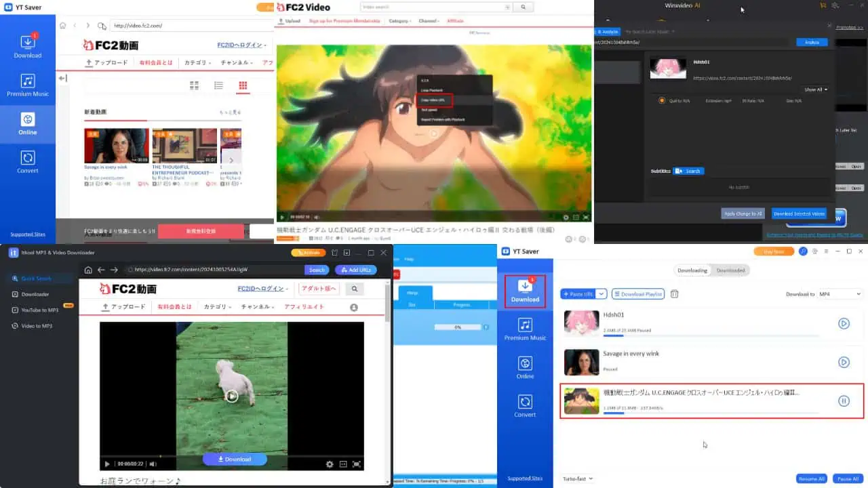The height and width of the screenshot is (488, 868).
Task: Open settings gear in FC2 Video player
Action: coord(566,217)
